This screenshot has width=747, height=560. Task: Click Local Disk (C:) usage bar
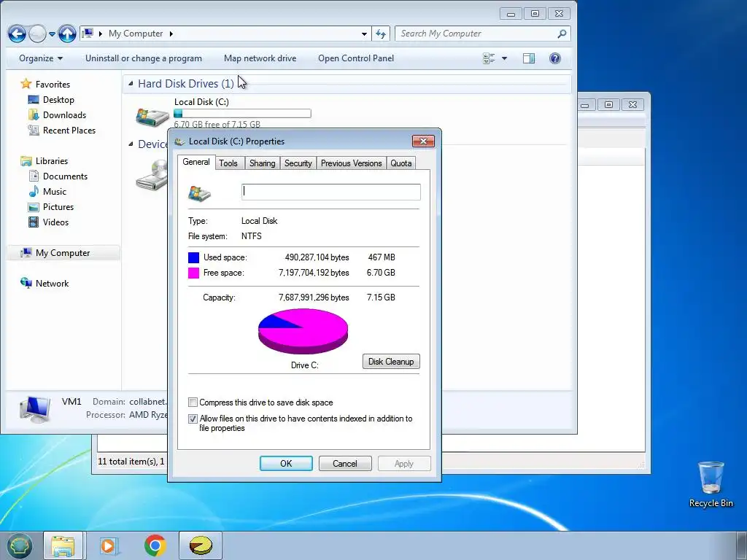242,113
